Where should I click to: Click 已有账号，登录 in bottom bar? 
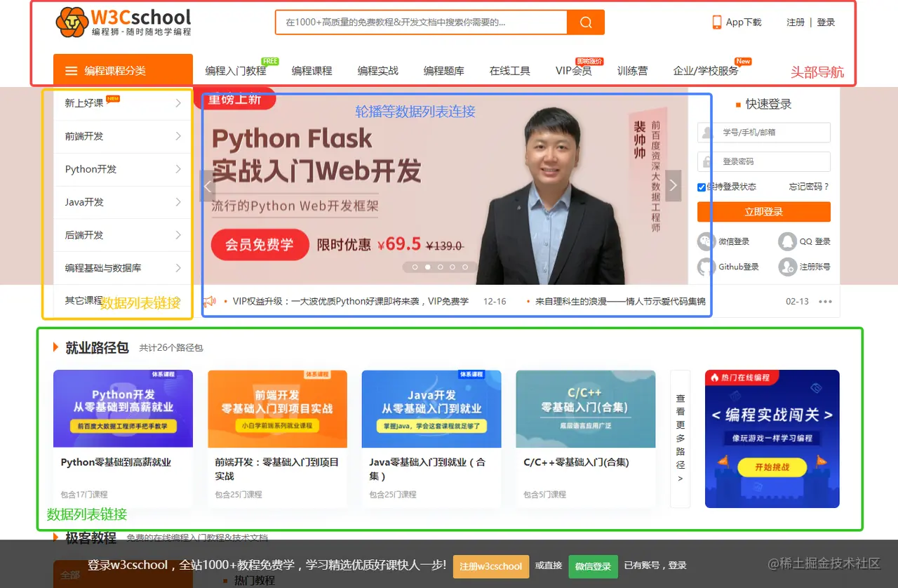[655, 566]
